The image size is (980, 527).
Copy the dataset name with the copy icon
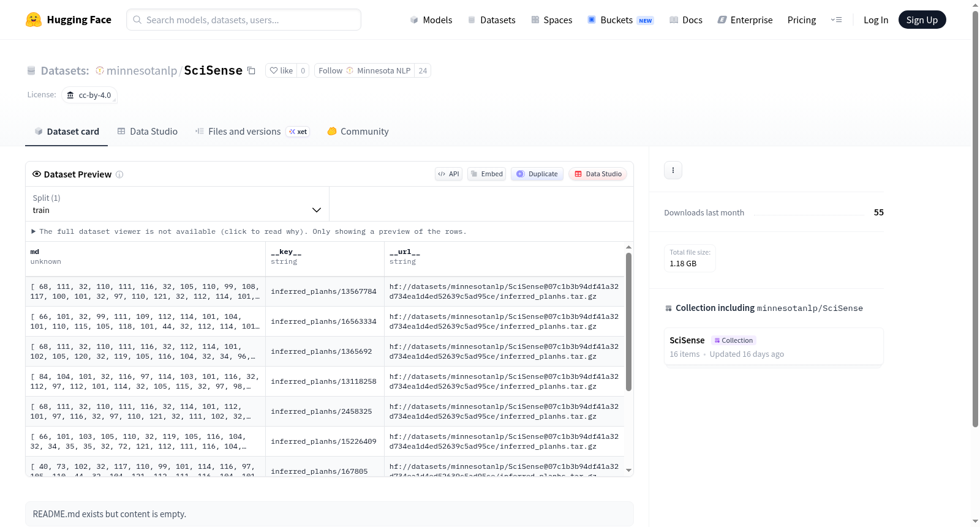tap(251, 70)
